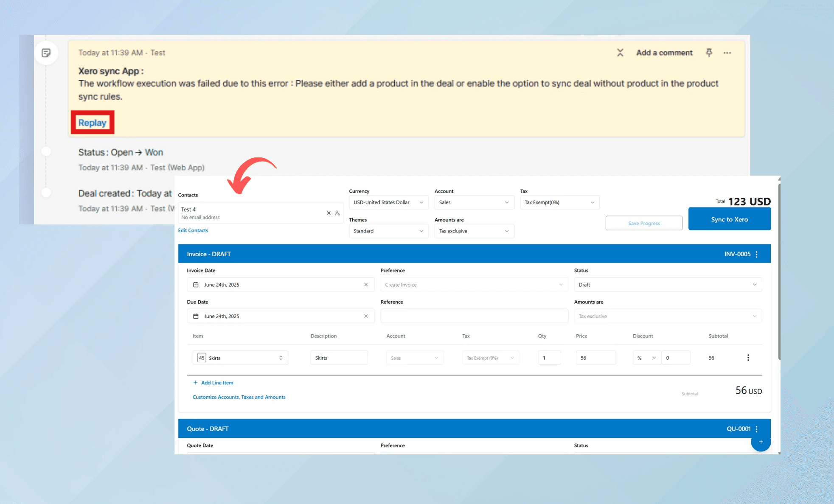The image size is (834, 504).
Task: Click Save Progress button
Action: click(644, 223)
